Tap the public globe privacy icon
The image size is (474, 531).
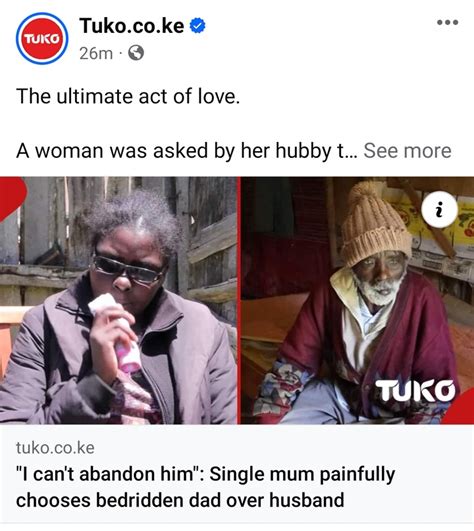(x=136, y=53)
